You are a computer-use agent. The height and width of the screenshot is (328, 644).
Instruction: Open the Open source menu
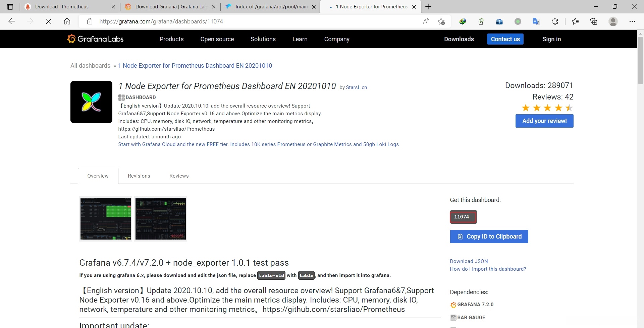[x=217, y=39]
